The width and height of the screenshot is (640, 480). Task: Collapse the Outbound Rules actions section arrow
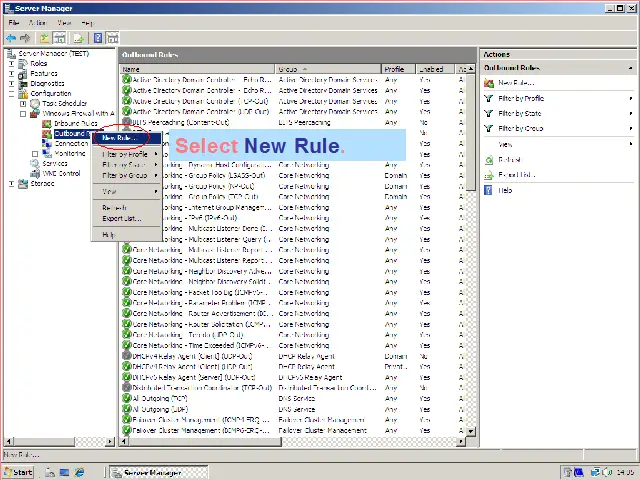click(x=631, y=68)
